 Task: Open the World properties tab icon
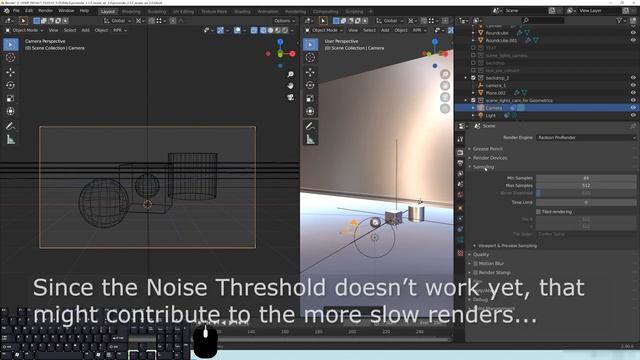point(460,195)
